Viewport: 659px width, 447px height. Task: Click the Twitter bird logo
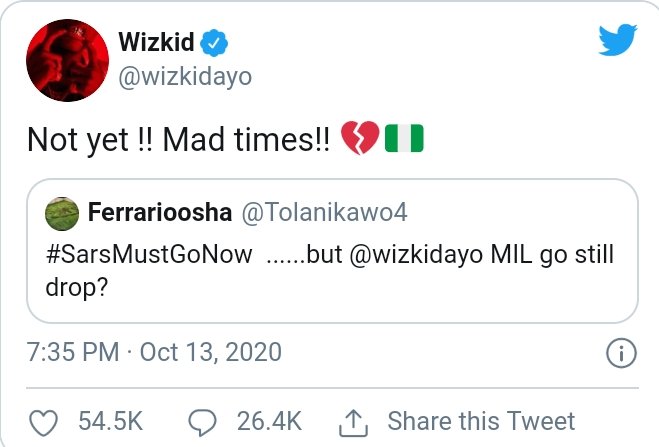point(618,41)
